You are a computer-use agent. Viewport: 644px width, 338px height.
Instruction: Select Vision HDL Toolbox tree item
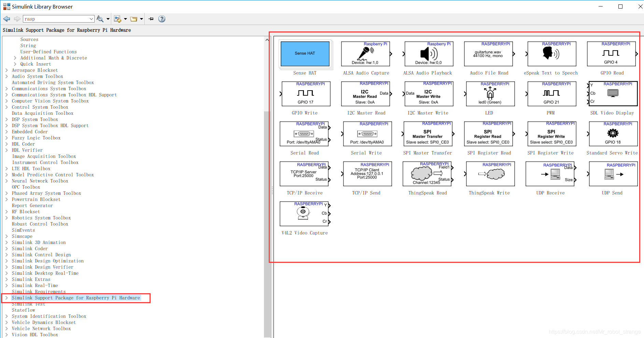(x=35, y=335)
